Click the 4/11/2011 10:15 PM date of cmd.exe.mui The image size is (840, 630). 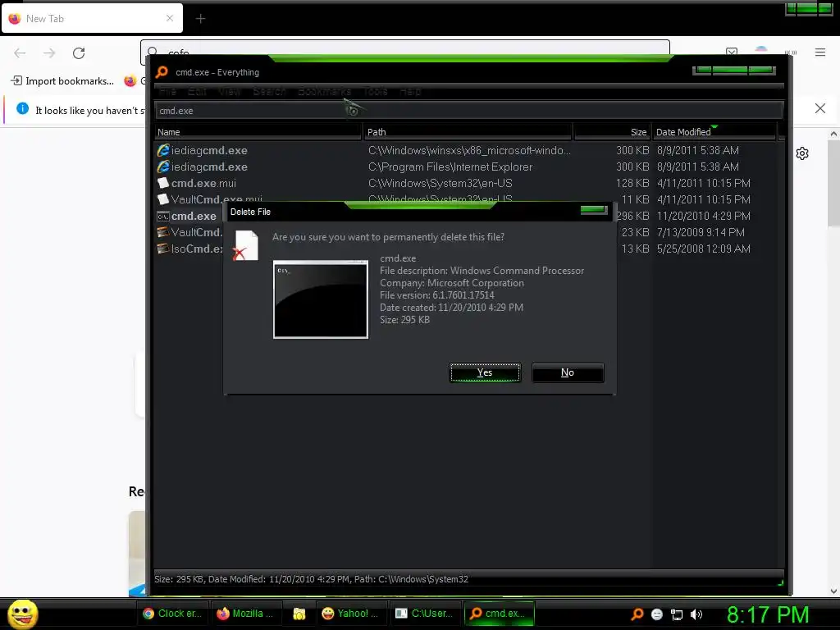click(x=703, y=183)
